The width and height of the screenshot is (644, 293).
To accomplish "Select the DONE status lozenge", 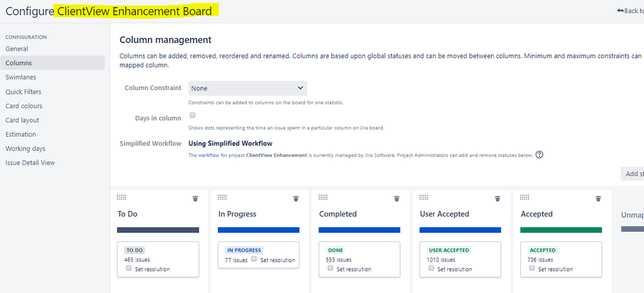I will pyautogui.click(x=336, y=250).
